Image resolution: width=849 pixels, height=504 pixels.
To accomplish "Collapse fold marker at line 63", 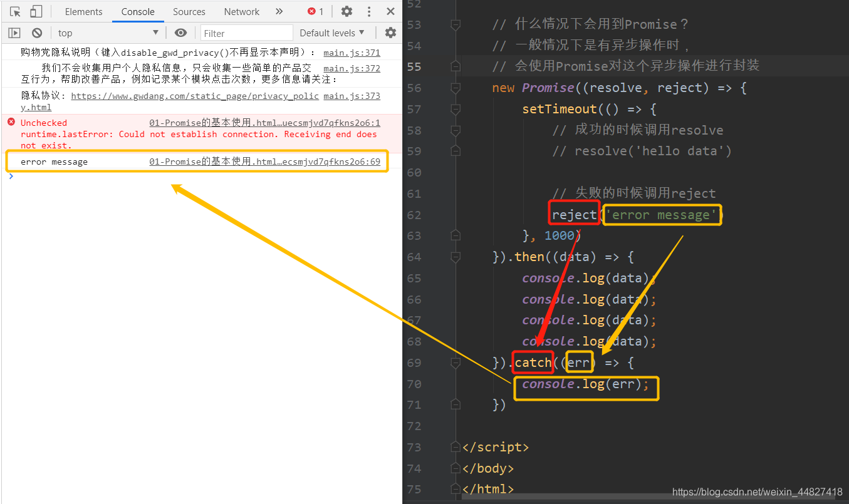I will (x=456, y=235).
